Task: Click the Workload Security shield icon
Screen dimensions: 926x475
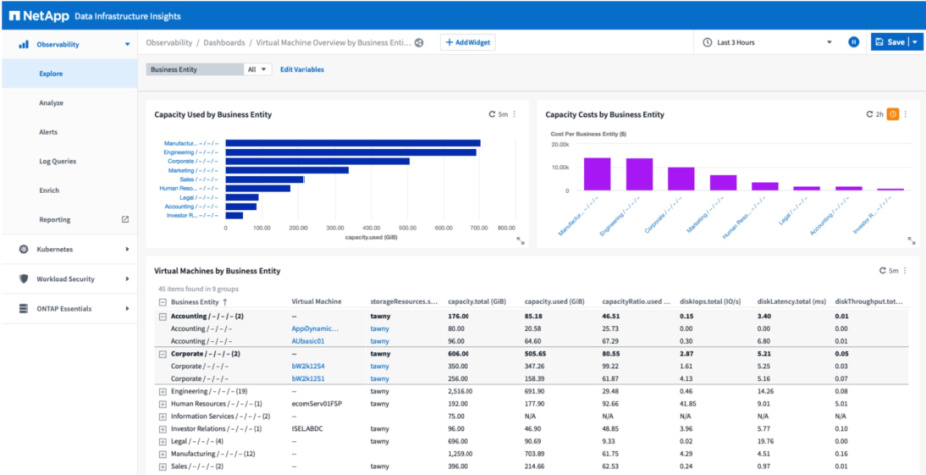Action: (24, 279)
